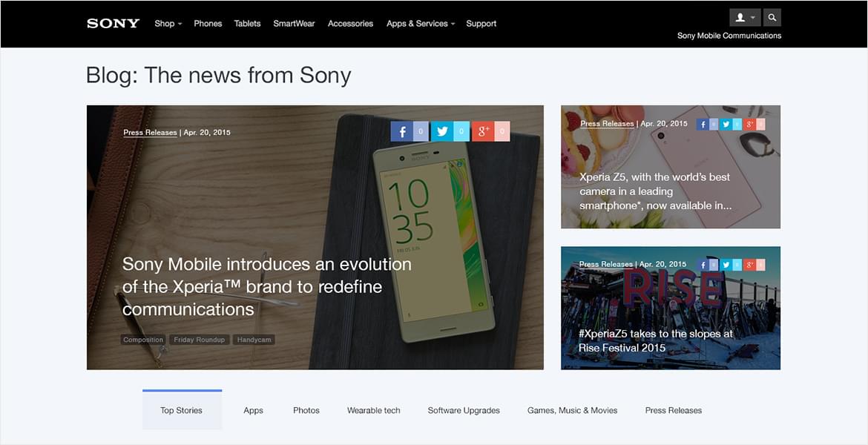Image resolution: width=868 pixels, height=445 pixels.
Task: Share Xperia Z5 camera article on Twitter
Action: point(726,125)
